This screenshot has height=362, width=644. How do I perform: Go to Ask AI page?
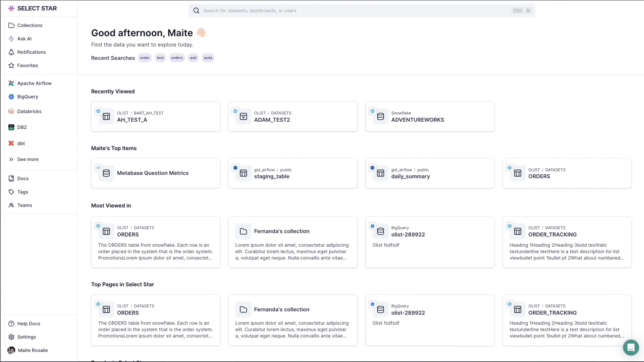24,39
